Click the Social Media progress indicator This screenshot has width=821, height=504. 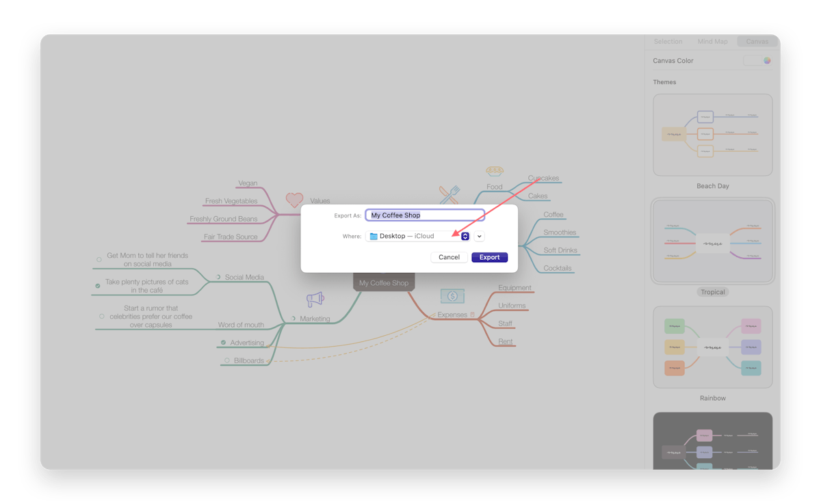click(218, 277)
